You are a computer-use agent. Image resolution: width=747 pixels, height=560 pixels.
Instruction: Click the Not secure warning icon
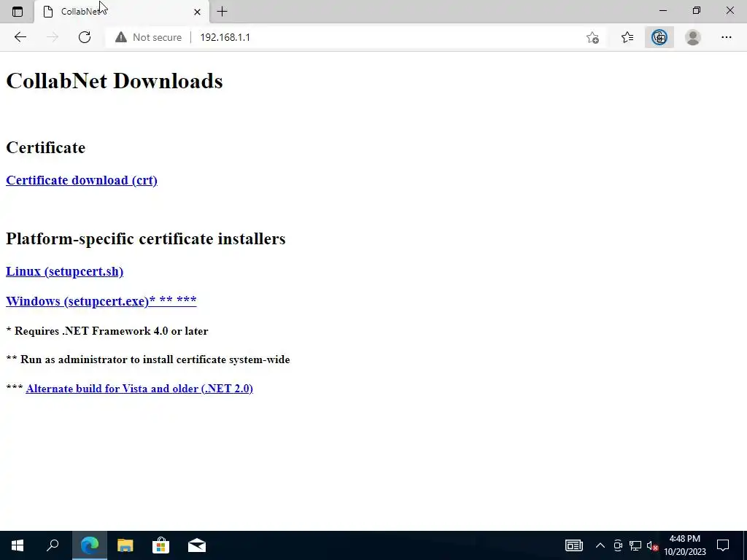point(121,37)
